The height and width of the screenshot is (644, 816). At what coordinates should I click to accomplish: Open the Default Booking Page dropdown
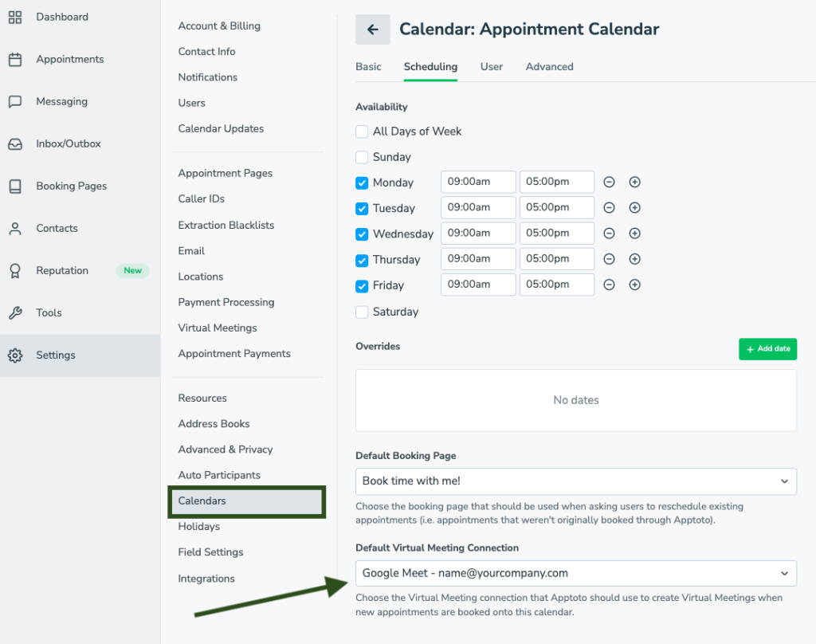point(575,481)
